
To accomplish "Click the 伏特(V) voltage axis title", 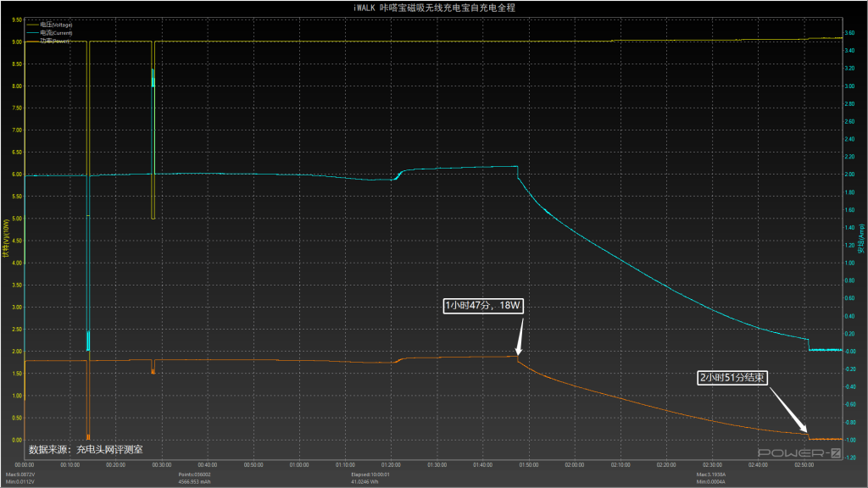I will pos(6,238).
